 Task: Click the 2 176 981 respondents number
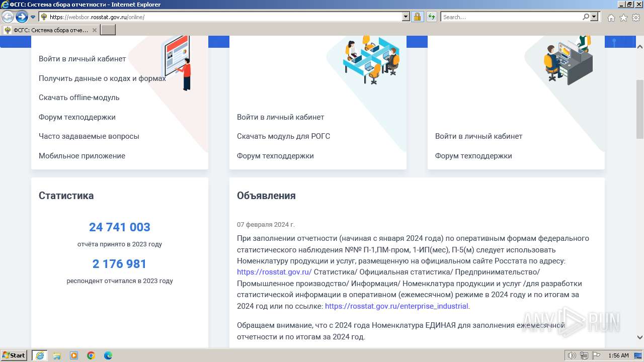point(120,264)
